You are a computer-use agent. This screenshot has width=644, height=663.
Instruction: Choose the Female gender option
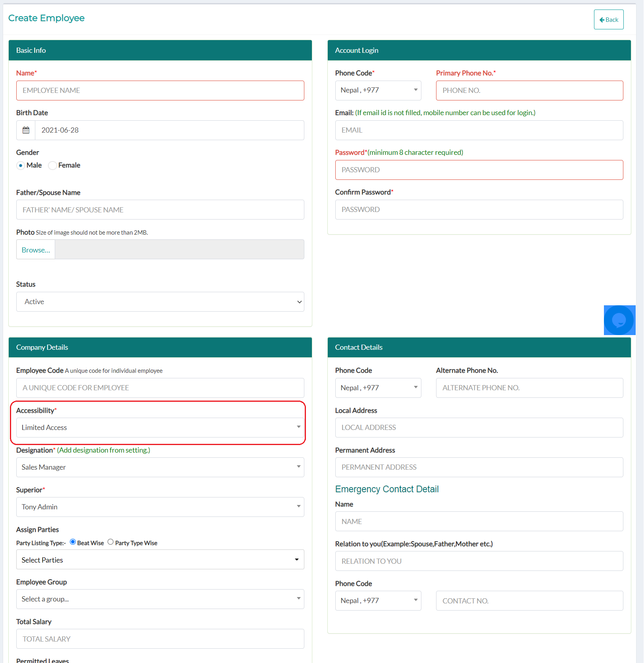click(x=52, y=166)
